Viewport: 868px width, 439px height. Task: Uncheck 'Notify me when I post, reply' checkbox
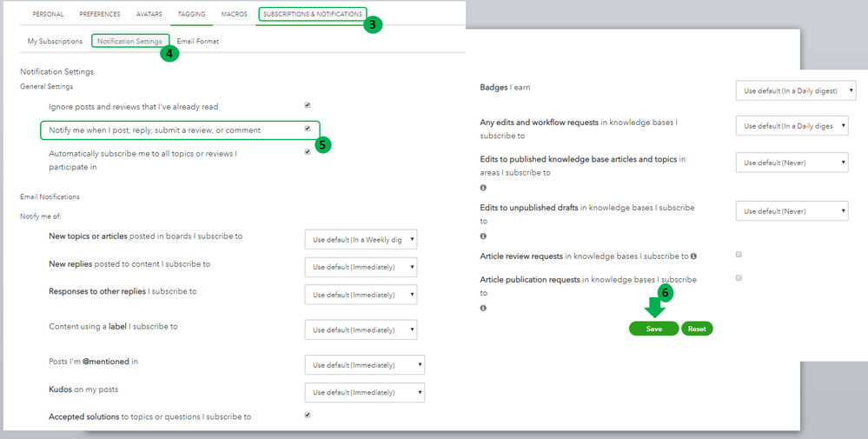[x=308, y=129]
